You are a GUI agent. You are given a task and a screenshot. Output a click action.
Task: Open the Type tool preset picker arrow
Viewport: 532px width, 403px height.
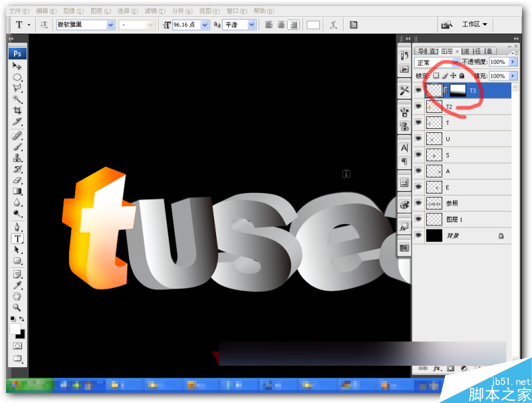pos(29,25)
